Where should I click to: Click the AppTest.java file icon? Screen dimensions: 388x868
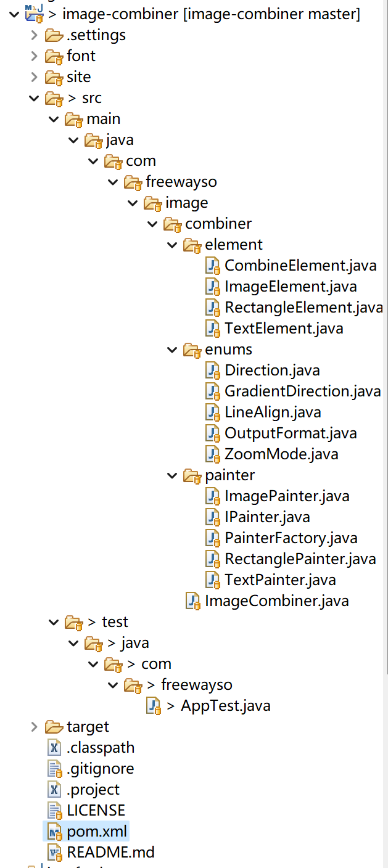(154, 706)
